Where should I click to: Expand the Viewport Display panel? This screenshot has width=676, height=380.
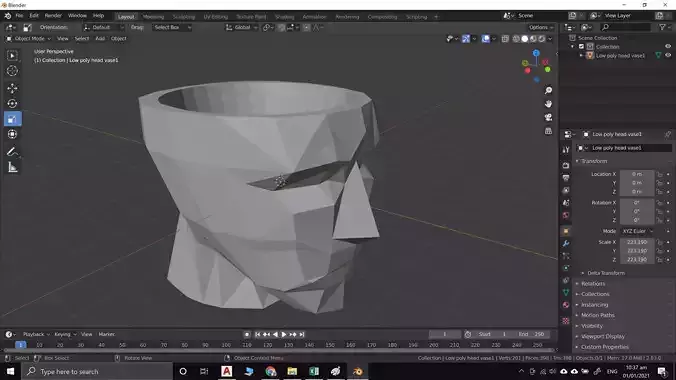coord(602,336)
